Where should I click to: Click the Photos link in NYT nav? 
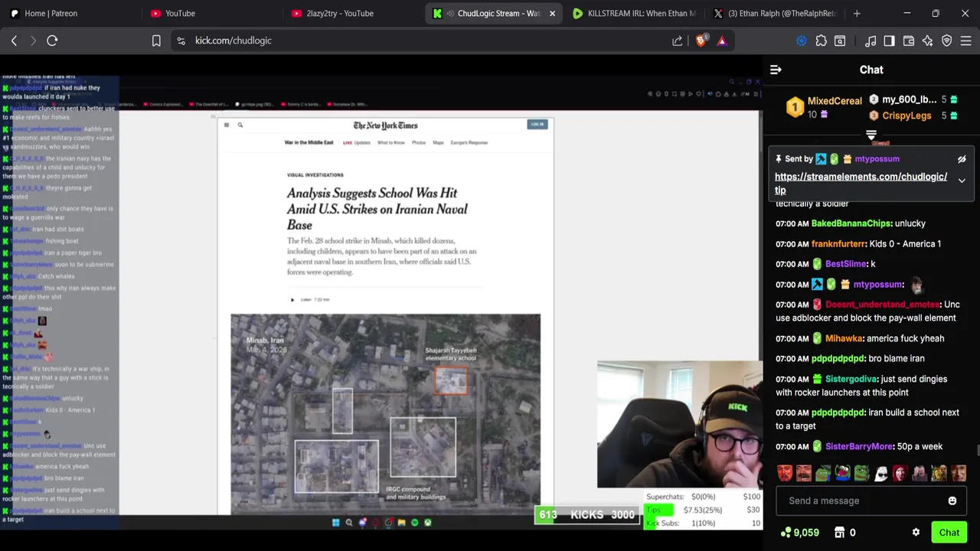click(x=419, y=142)
